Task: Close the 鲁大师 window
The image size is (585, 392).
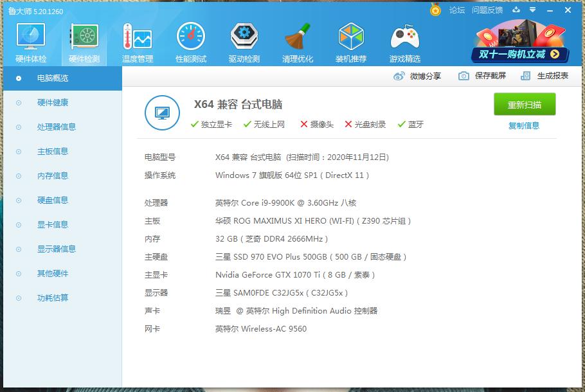Action: click(x=568, y=10)
